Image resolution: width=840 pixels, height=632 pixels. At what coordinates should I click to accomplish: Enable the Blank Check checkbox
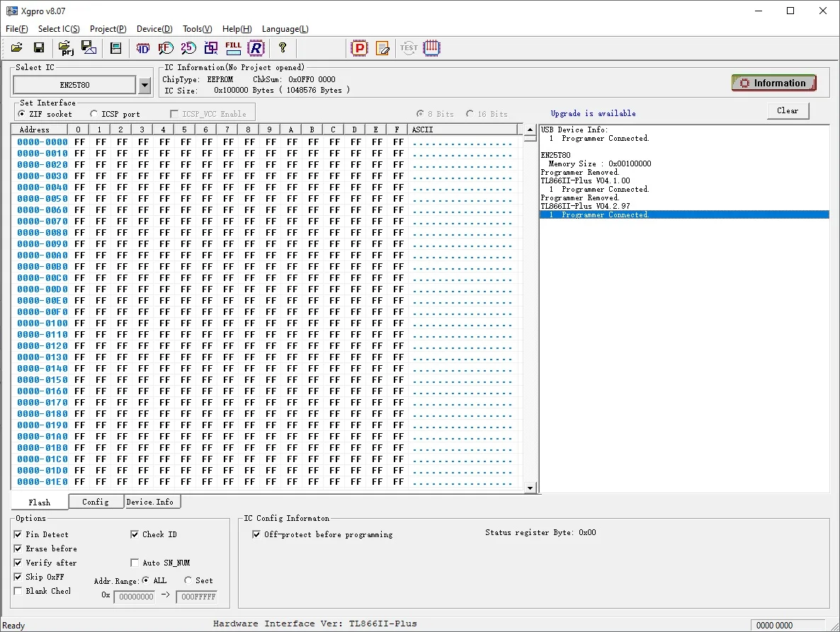point(18,591)
